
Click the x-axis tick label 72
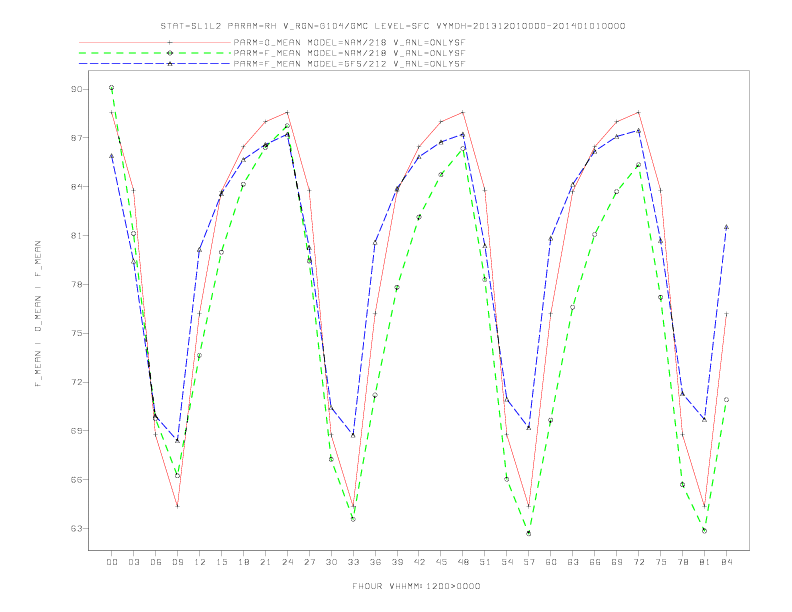coord(639,562)
